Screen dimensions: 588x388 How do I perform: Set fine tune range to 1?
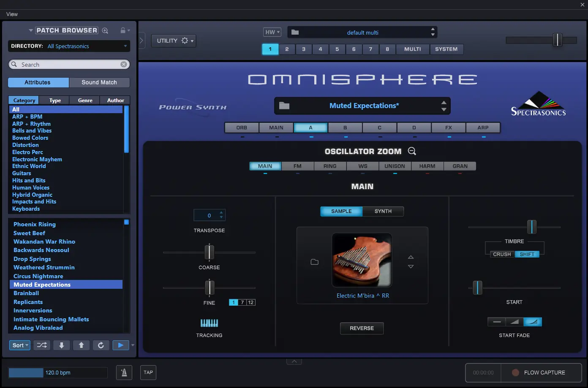tap(234, 302)
